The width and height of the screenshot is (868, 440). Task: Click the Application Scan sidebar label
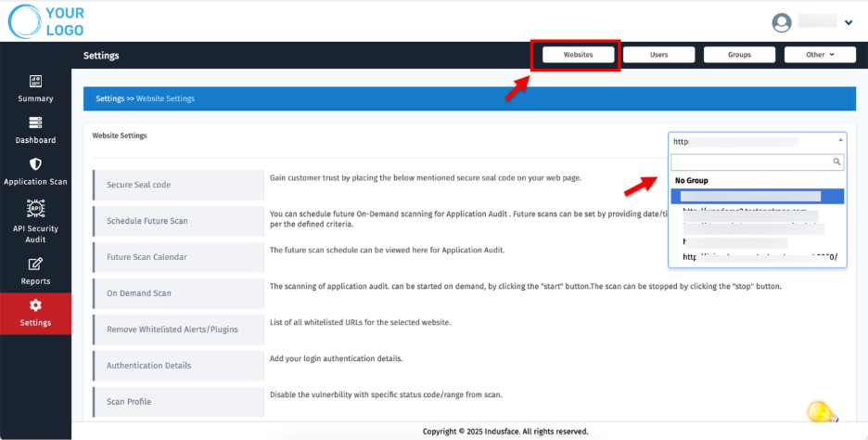point(35,182)
